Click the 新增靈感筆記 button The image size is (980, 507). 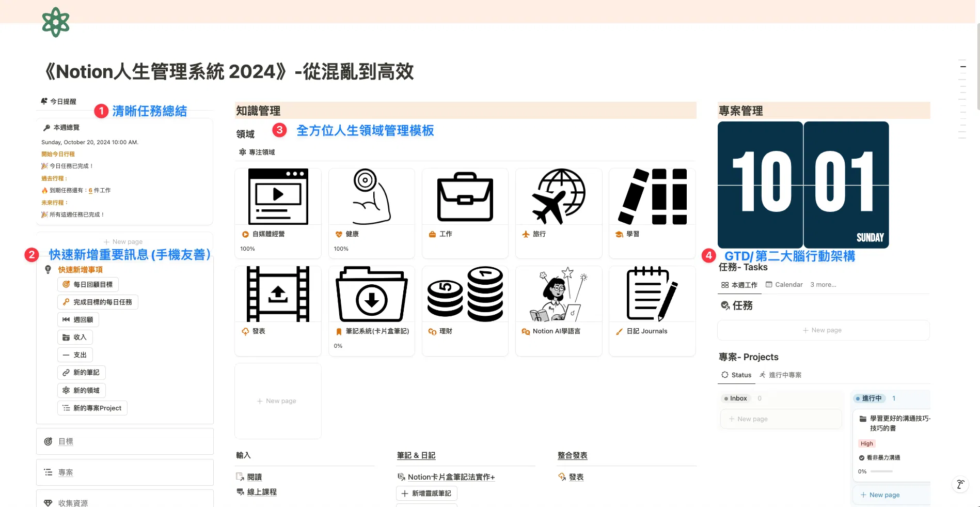pyautogui.click(x=426, y=494)
